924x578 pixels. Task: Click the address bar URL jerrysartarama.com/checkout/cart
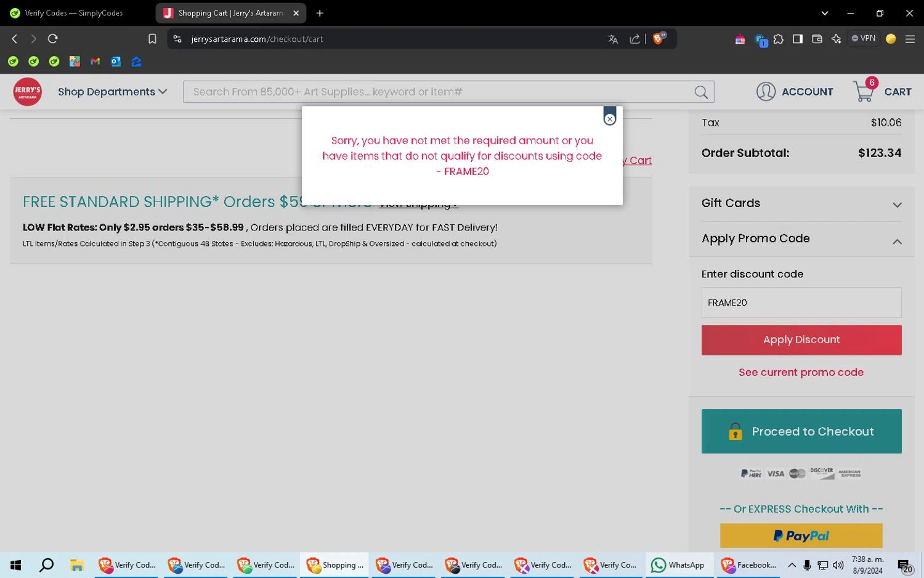[x=257, y=39]
